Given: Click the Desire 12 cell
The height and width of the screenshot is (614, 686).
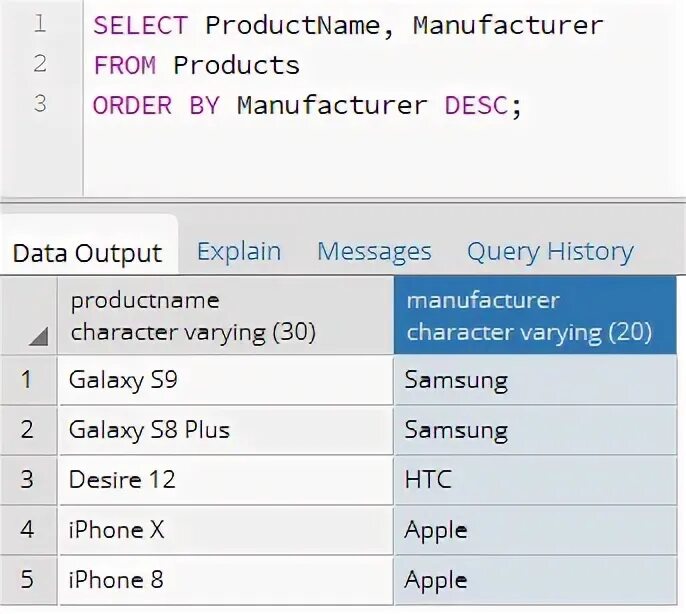Looking at the screenshot, I should click(x=226, y=480).
